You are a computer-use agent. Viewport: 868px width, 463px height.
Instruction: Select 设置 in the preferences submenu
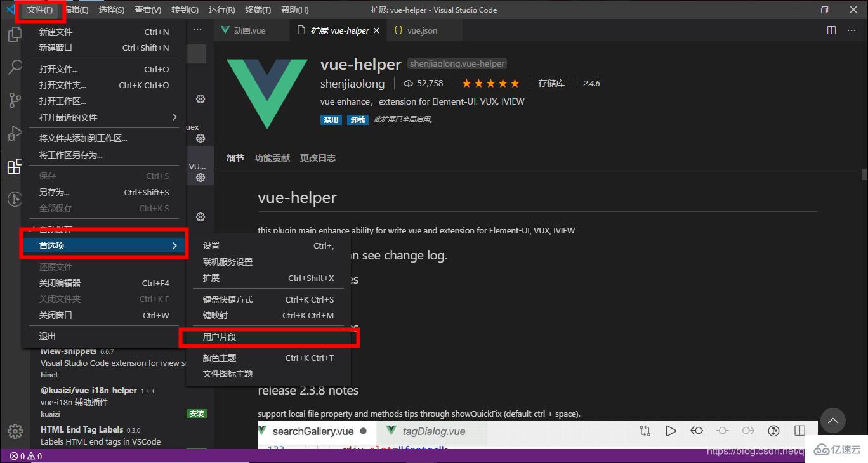(x=268, y=245)
